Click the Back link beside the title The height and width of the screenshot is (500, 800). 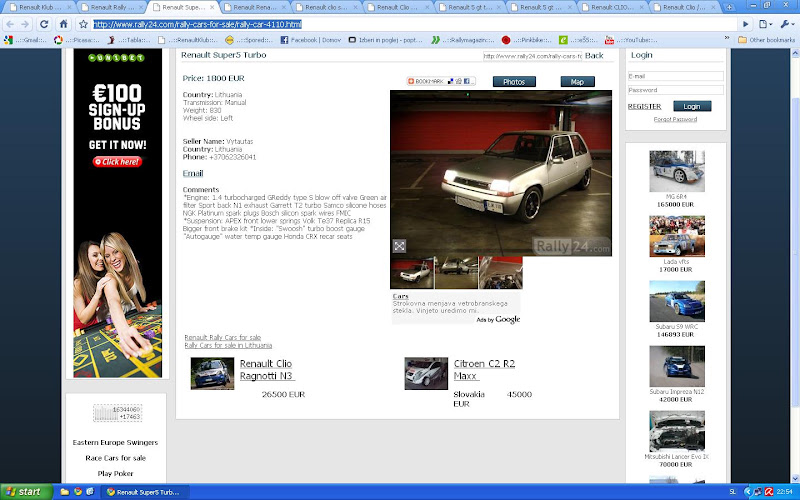click(594, 56)
